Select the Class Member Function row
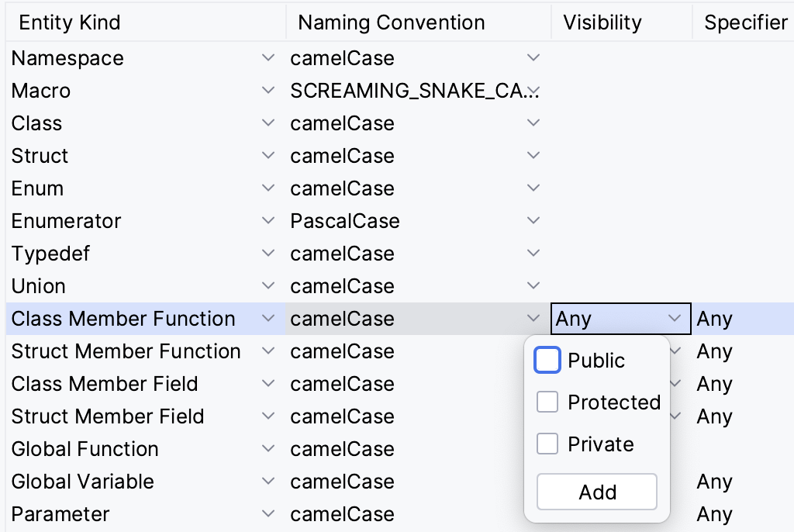Screen dimensions: 794x532 click(124, 318)
